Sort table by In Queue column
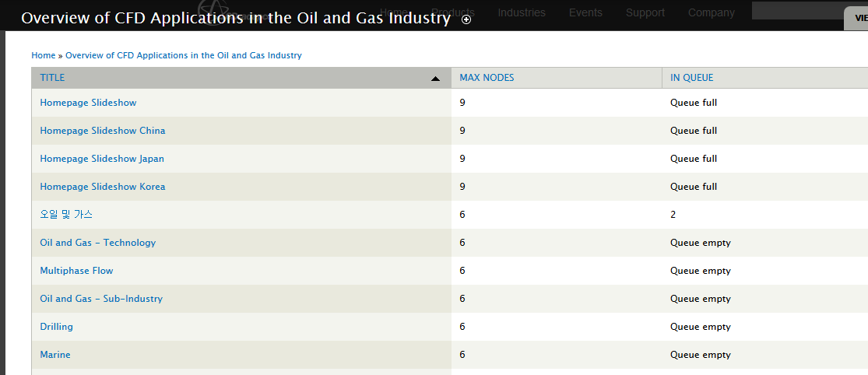The width and height of the screenshot is (868, 375). coord(691,78)
